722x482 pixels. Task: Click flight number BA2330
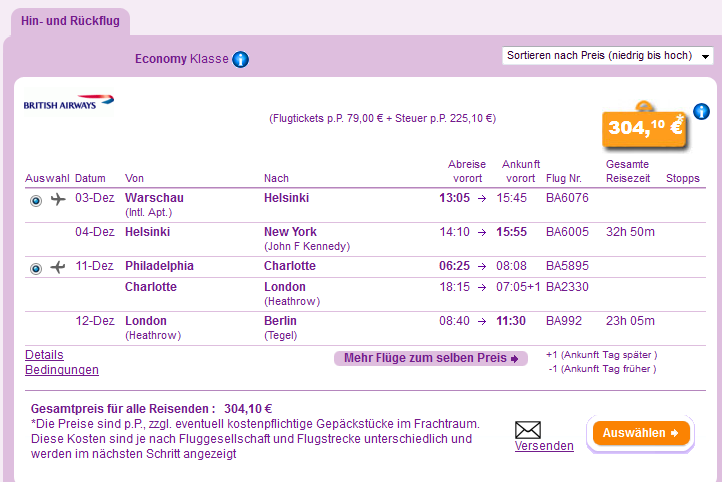pyautogui.click(x=567, y=287)
